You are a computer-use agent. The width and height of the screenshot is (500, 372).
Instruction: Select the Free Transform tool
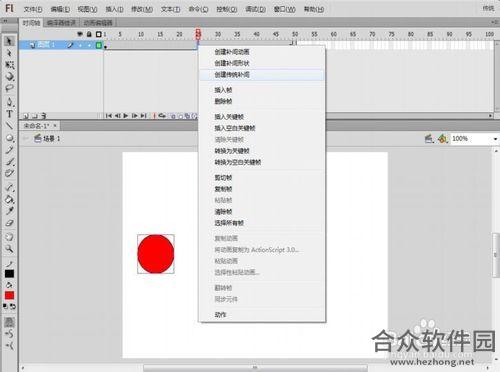tap(9, 65)
